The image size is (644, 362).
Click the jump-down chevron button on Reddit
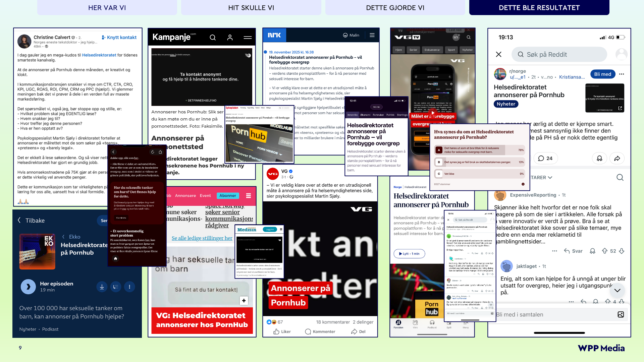617,290
